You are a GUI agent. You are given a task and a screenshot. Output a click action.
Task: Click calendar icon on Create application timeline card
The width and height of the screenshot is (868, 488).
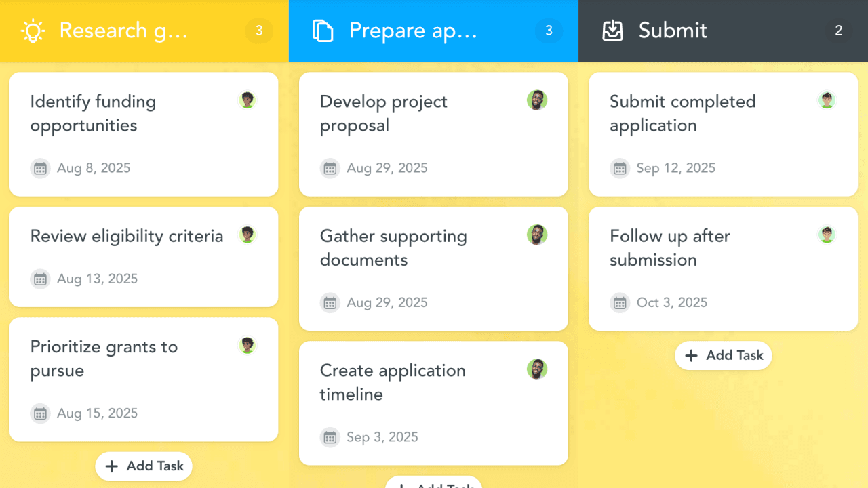click(330, 437)
